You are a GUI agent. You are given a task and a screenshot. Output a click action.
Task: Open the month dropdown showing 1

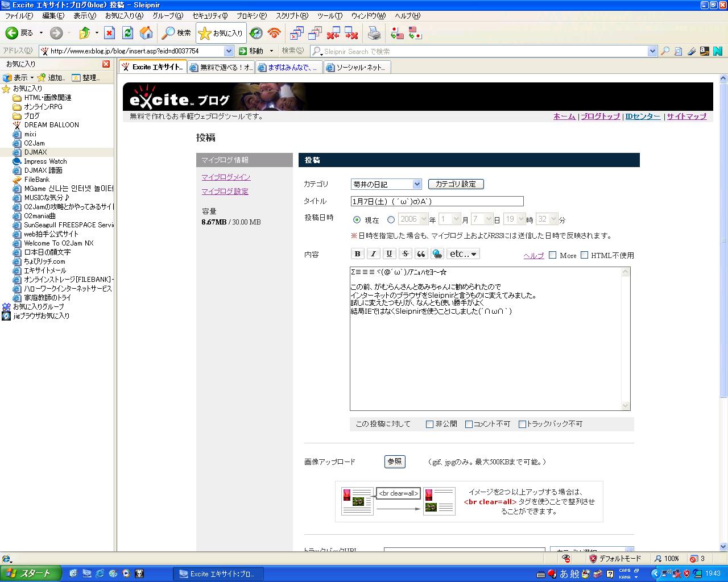tap(449, 219)
